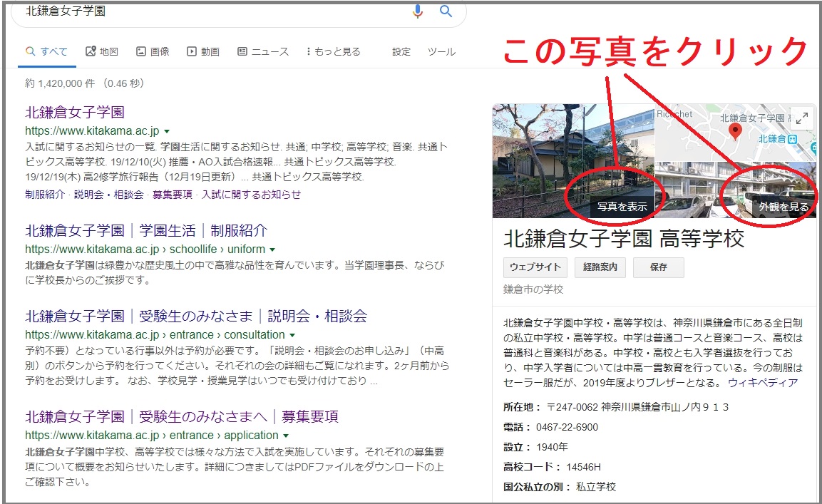Open result 受験生のみなさま | 説明会・相談会
The height and width of the screenshot is (504, 822).
tap(196, 317)
